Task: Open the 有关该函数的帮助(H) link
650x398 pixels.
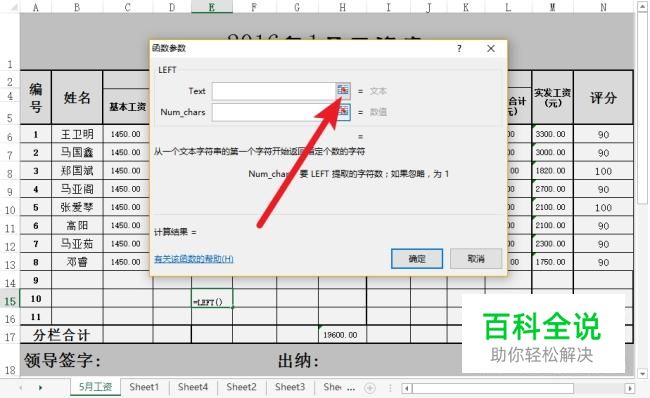Action: (194, 259)
